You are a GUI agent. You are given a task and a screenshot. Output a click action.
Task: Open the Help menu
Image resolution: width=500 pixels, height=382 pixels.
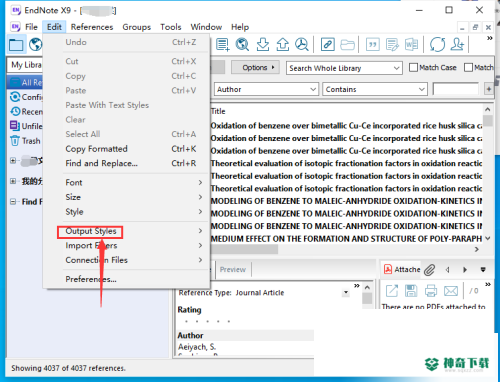(x=240, y=27)
